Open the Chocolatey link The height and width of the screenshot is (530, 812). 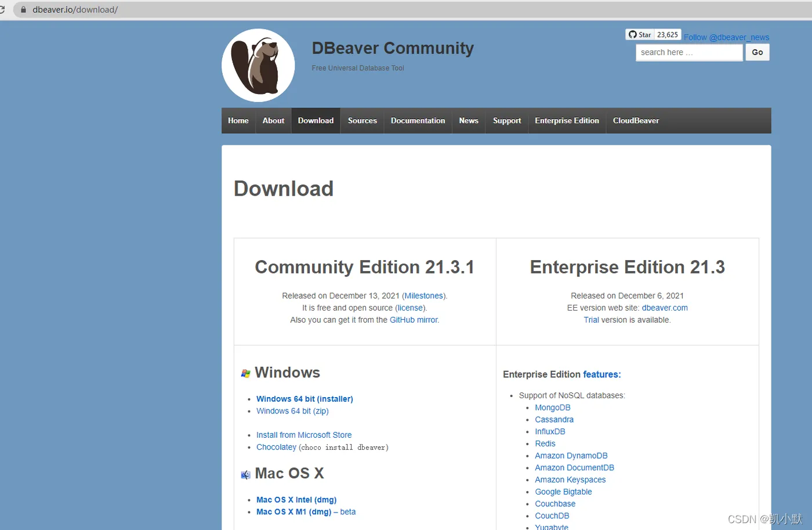(276, 447)
